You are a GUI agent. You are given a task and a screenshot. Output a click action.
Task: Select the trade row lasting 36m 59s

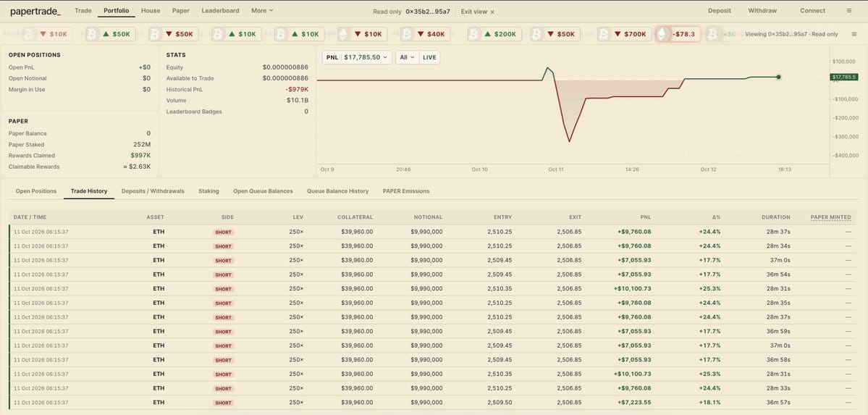[x=432, y=331]
